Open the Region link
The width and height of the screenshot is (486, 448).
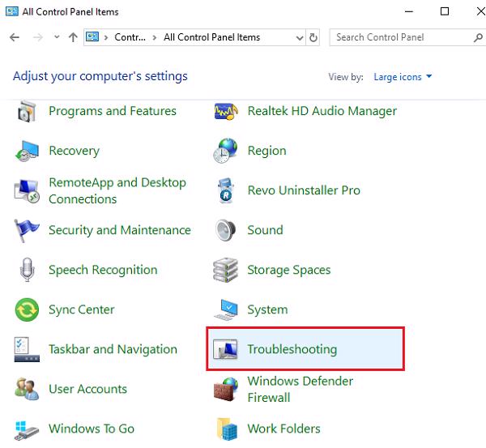pyautogui.click(x=266, y=151)
